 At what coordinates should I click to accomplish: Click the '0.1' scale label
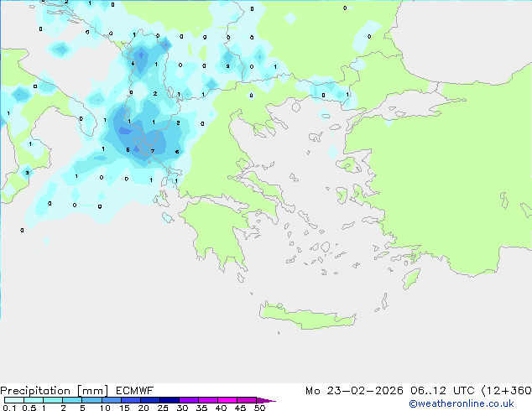pyautogui.click(x=9, y=408)
